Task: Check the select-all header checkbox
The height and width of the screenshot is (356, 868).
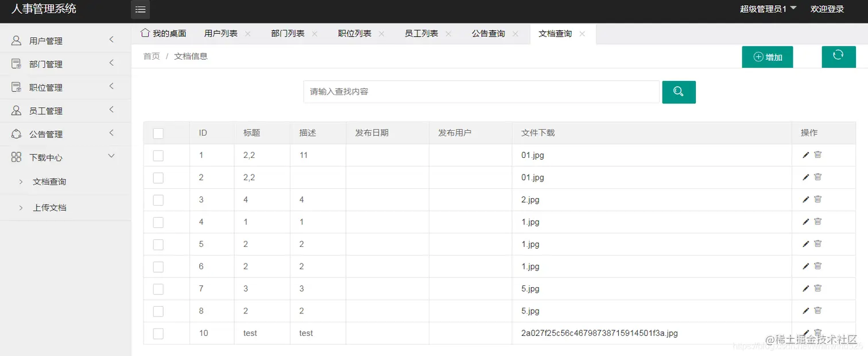Action: point(158,133)
